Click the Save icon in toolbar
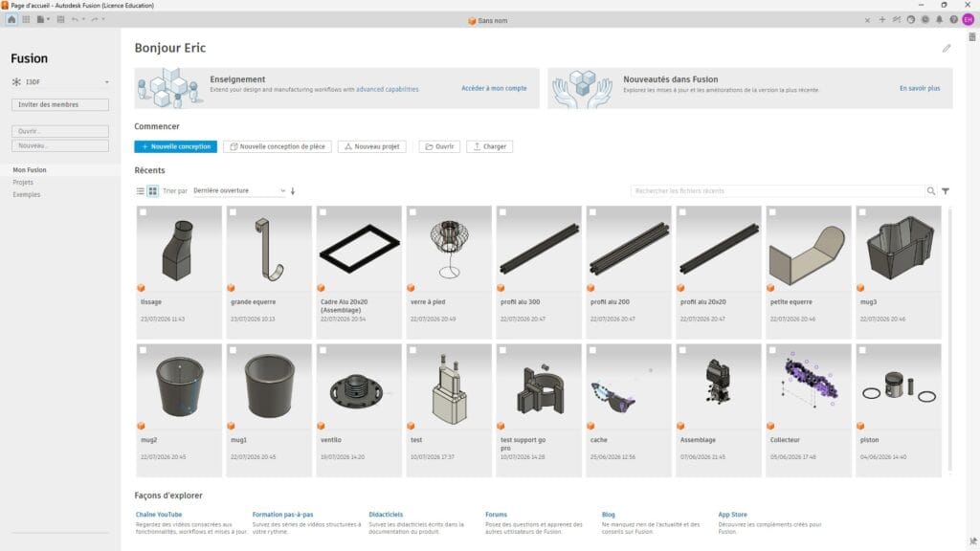Screen dimensions: 980x551 [x=60, y=19]
